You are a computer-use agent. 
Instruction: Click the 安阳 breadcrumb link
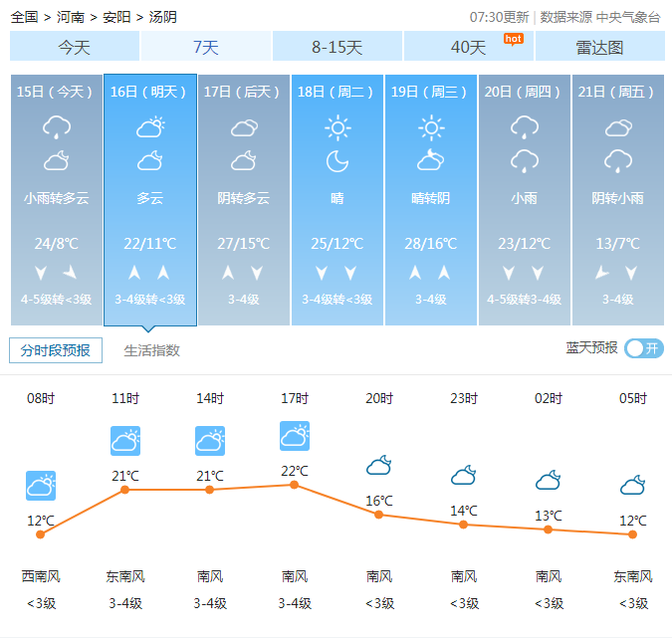pos(116,17)
